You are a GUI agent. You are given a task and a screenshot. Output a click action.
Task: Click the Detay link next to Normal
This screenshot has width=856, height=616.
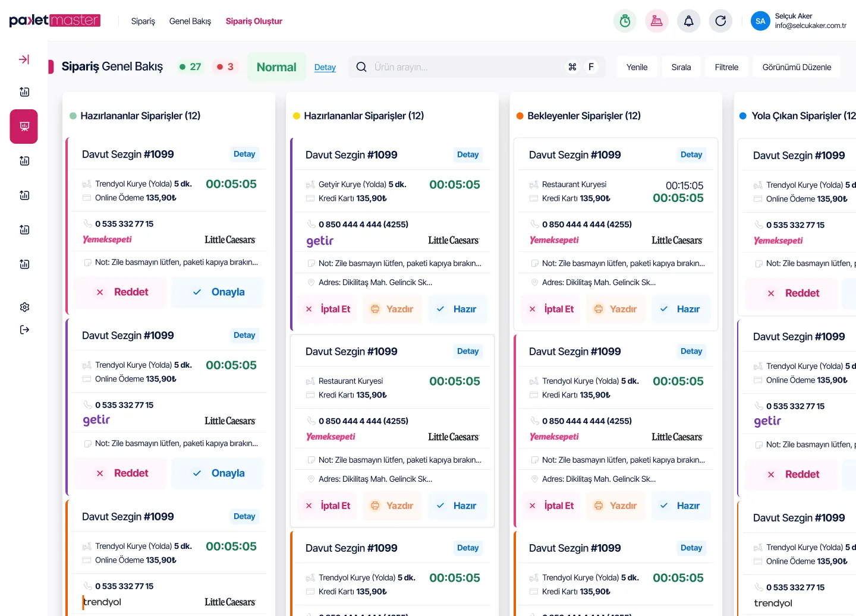coord(325,67)
